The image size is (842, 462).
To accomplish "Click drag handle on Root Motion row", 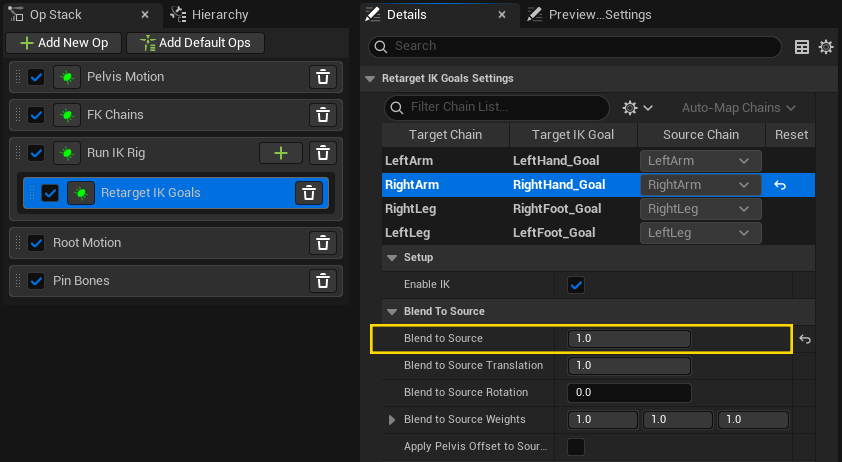I will 18,243.
